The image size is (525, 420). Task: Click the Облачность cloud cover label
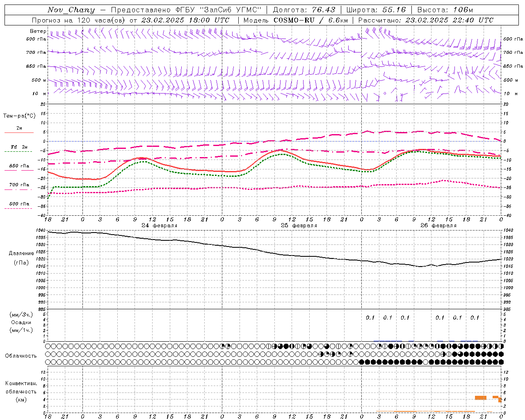point(21,356)
